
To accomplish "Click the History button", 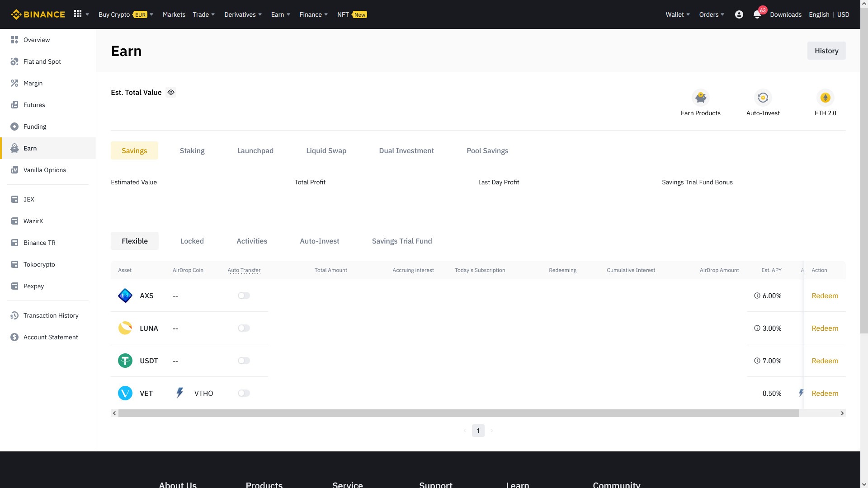I will (x=826, y=51).
